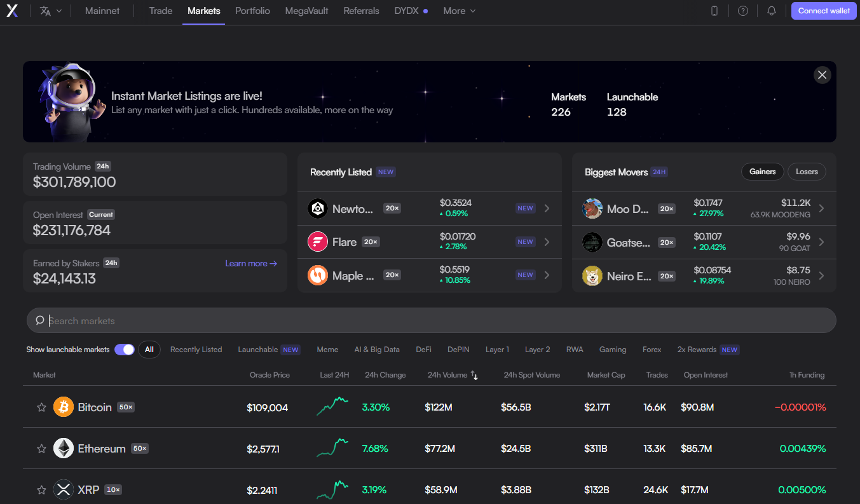The height and width of the screenshot is (504, 860).
Task: Open Moo Deng row chevron arrow
Action: tap(821, 208)
